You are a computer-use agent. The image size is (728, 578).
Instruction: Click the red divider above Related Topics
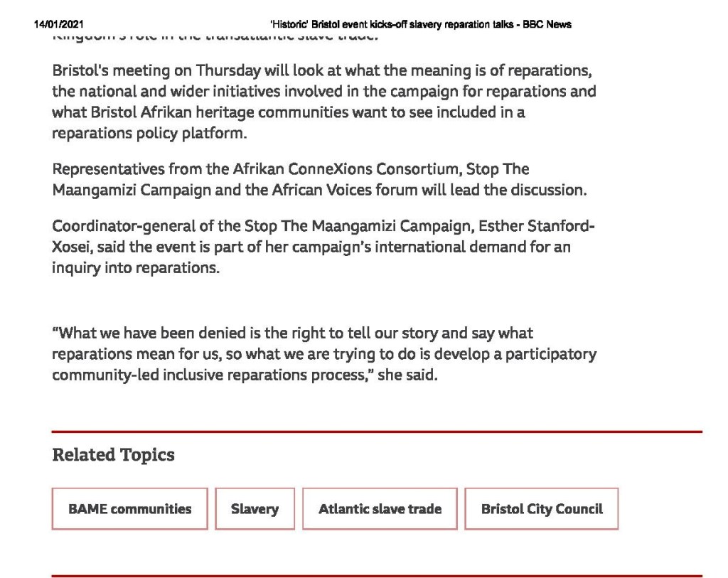click(x=377, y=431)
